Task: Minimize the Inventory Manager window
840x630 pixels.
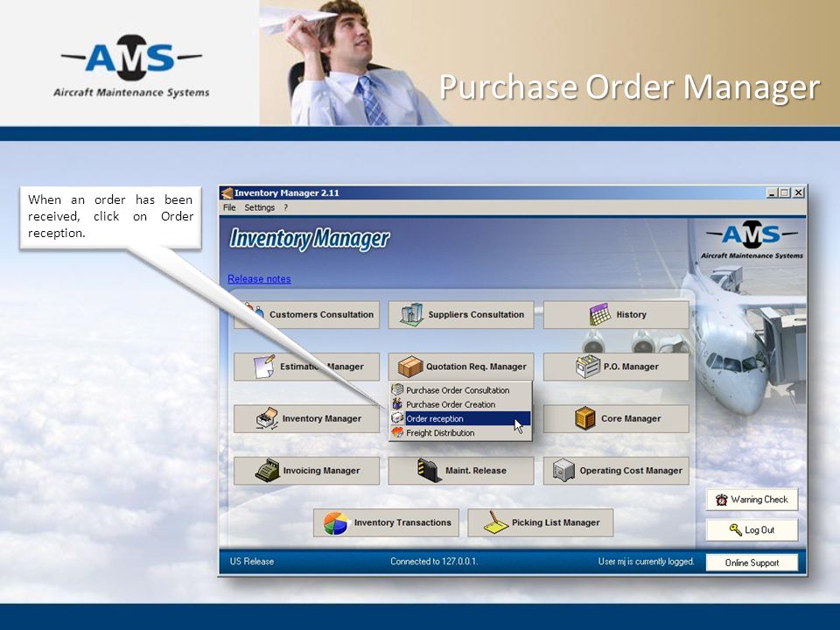Action: click(x=772, y=192)
